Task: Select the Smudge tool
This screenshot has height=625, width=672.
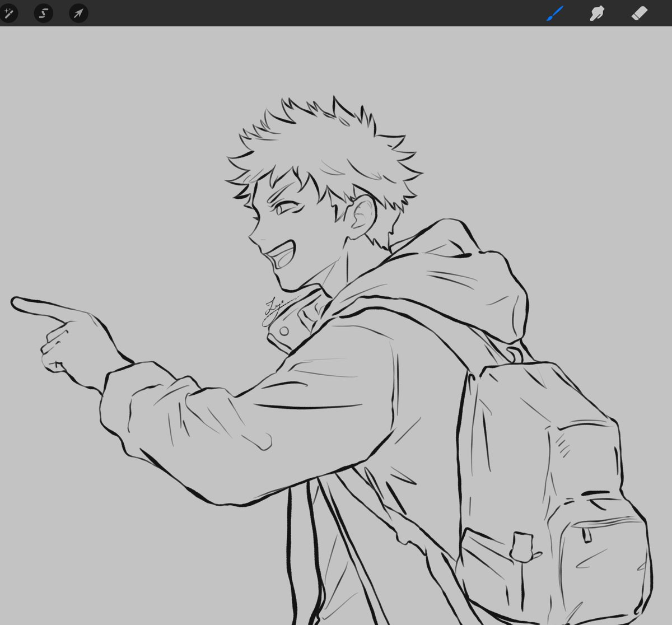Action: tap(596, 13)
